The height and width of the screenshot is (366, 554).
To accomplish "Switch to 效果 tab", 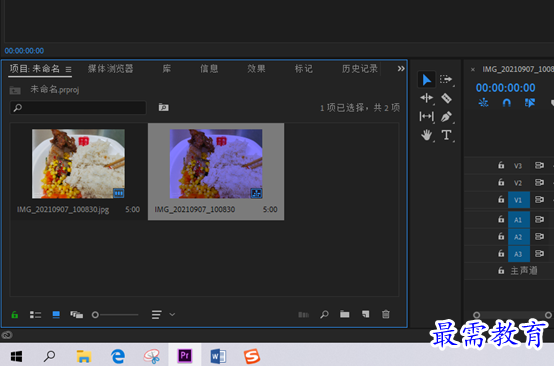I will point(256,69).
